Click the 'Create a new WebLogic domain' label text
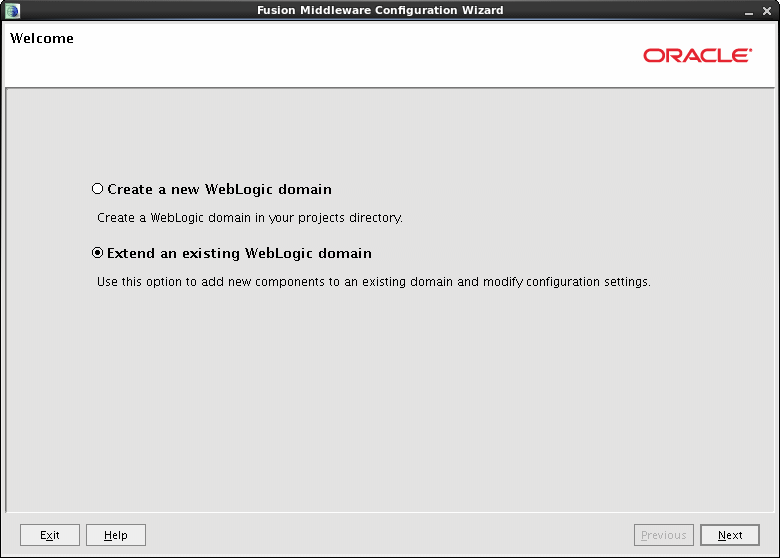The image size is (780, 558). [x=219, y=189]
